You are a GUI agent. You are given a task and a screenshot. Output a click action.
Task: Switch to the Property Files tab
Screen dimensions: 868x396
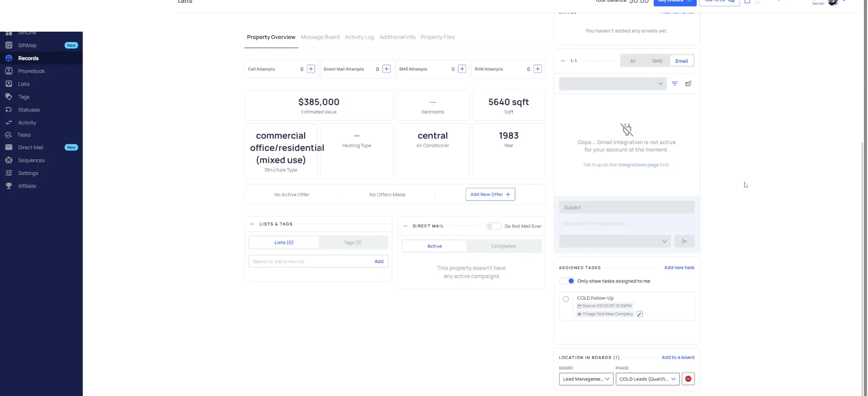[438, 37]
